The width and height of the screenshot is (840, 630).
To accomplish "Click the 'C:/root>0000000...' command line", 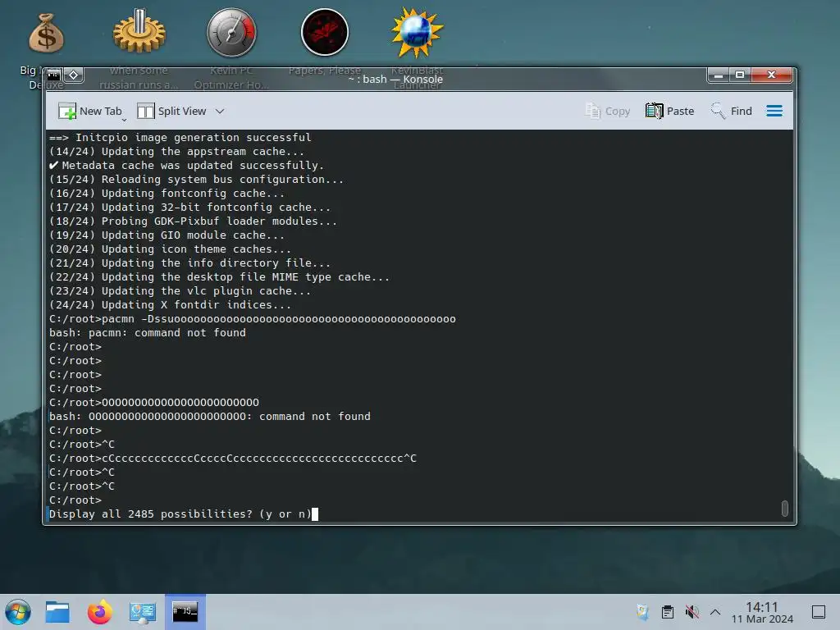I will (153, 402).
